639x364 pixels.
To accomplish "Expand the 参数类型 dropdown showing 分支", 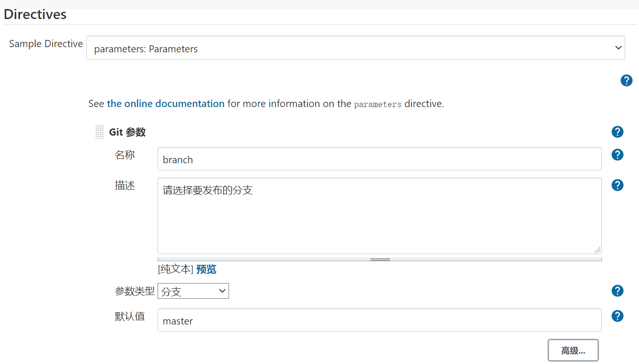I will (x=193, y=291).
